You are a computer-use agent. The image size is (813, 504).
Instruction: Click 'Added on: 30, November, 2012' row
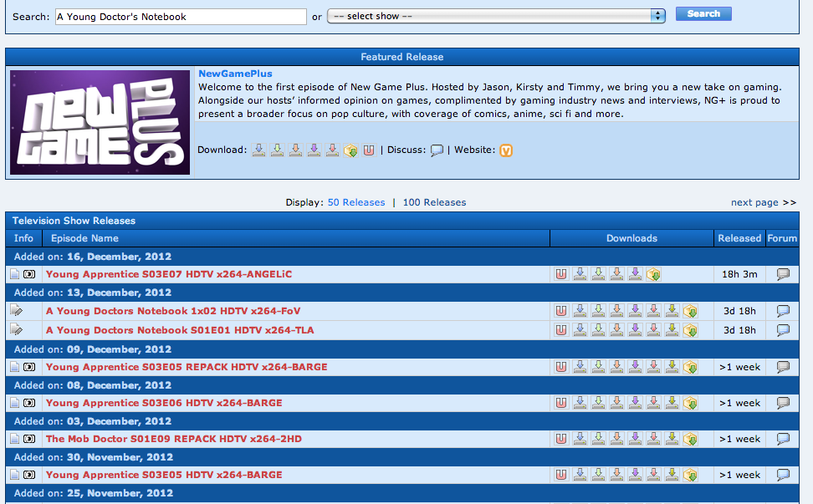(x=401, y=457)
